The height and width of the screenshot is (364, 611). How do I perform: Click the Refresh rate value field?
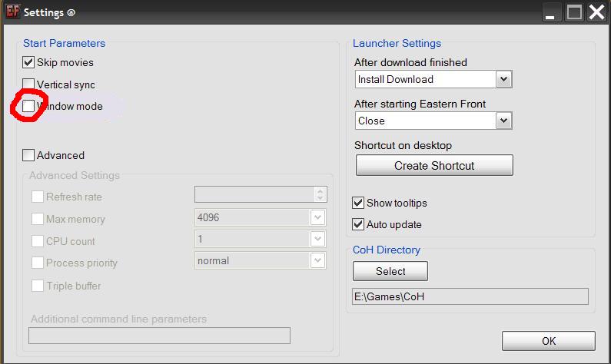255,194
